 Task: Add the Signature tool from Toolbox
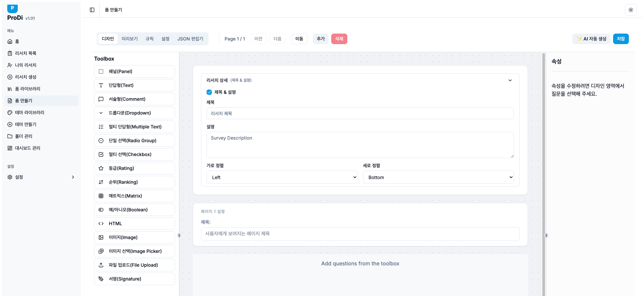point(134,279)
